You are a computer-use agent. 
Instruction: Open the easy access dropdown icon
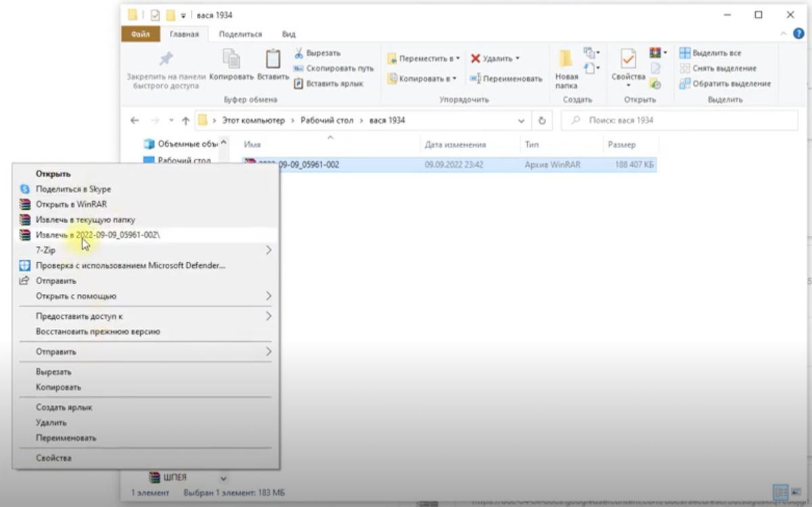point(592,68)
